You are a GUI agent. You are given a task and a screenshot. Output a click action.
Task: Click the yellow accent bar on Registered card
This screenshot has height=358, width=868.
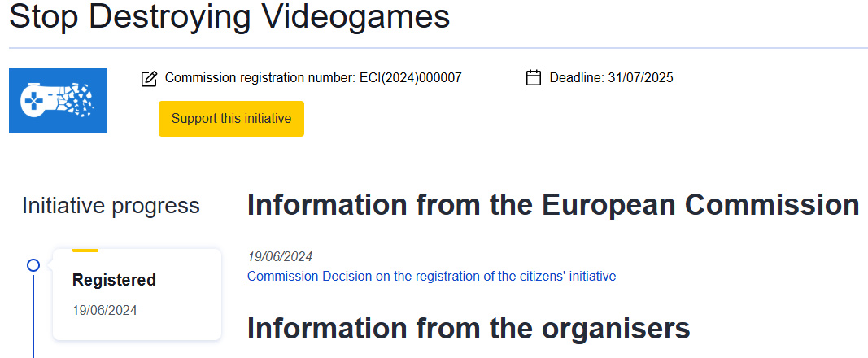coord(85,251)
